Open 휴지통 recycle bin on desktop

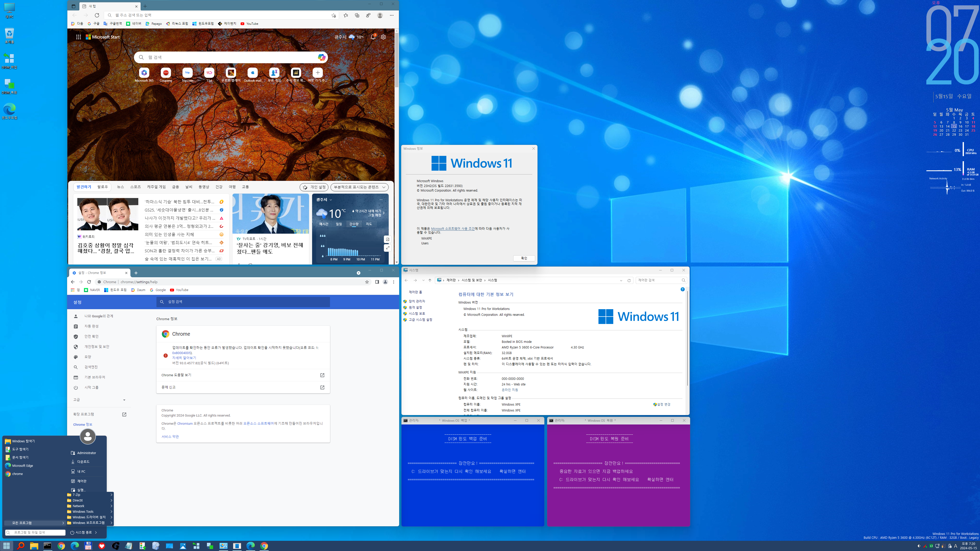[x=9, y=36]
